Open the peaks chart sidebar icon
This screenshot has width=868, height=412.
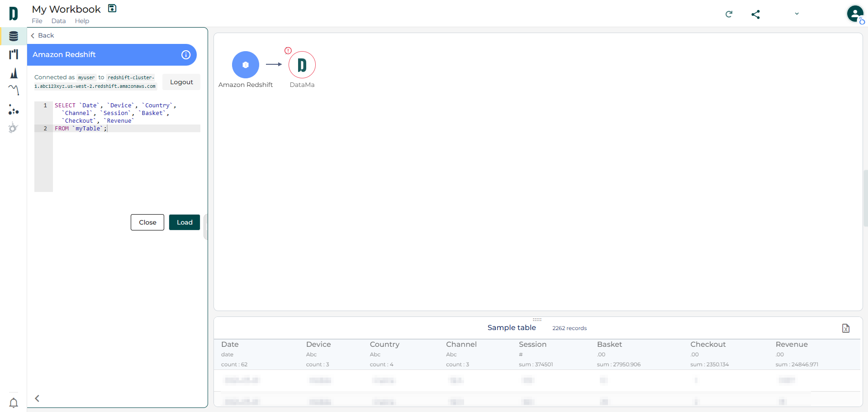pyautogui.click(x=14, y=73)
